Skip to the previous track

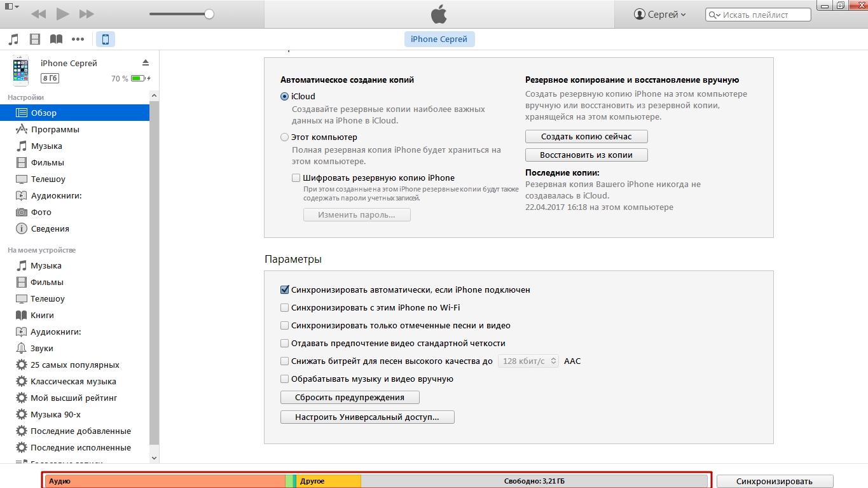click(x=38, y=13)
